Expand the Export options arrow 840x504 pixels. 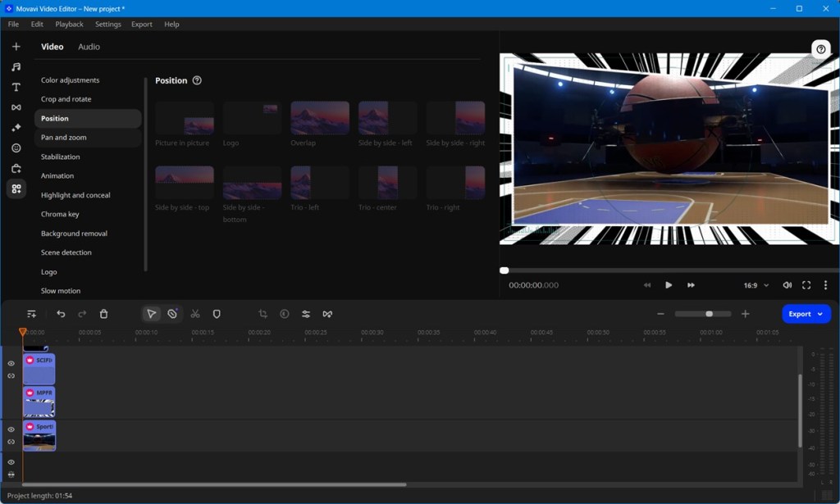coord(820,314)
